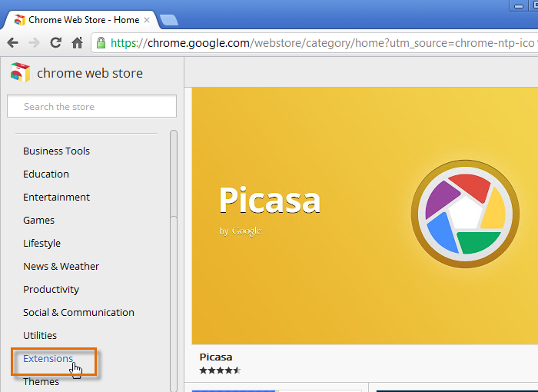Click the browser forward arrow

point(34,43)
